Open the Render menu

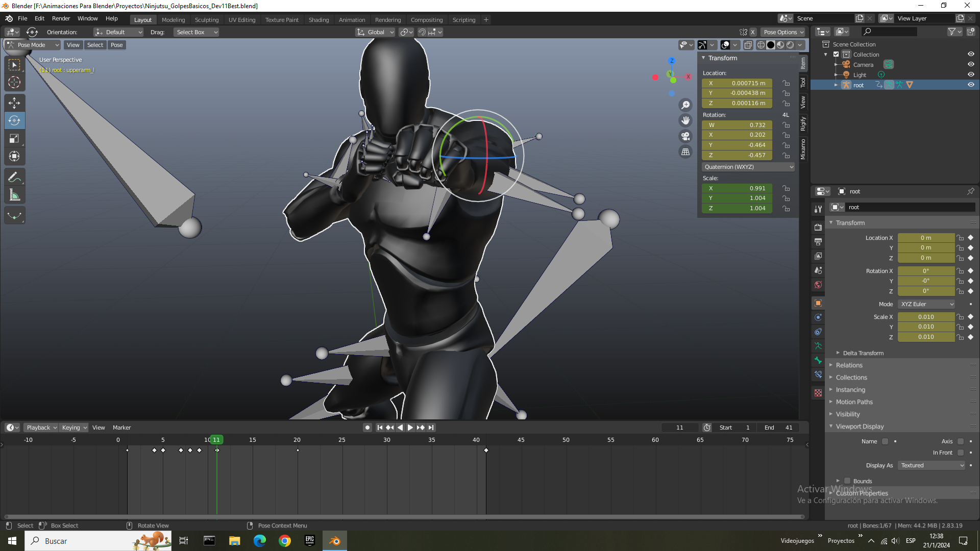pos(61,18)
